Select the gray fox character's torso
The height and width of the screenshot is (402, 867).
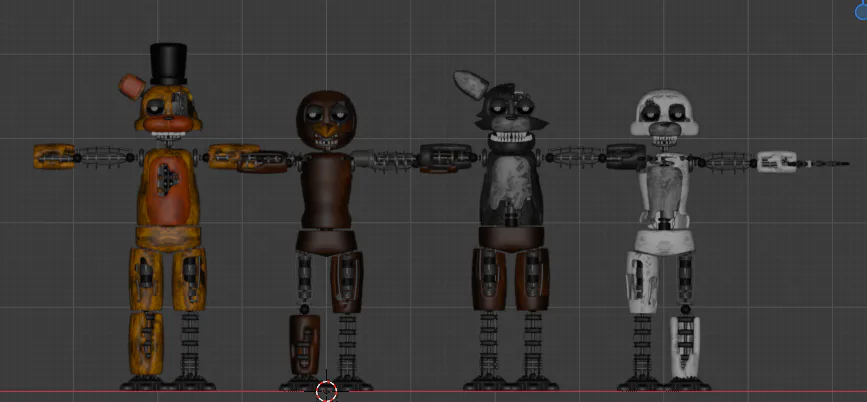tap(511, 188)
